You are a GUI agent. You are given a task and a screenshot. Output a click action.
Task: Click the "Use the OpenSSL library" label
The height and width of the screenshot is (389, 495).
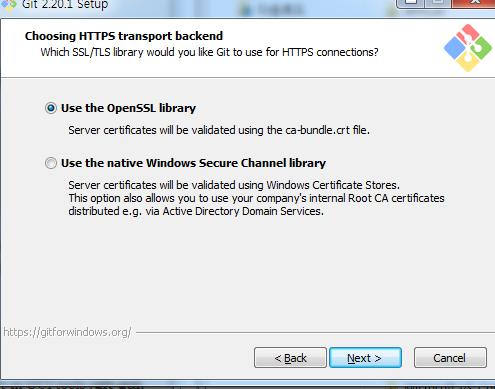click(128, 108)
